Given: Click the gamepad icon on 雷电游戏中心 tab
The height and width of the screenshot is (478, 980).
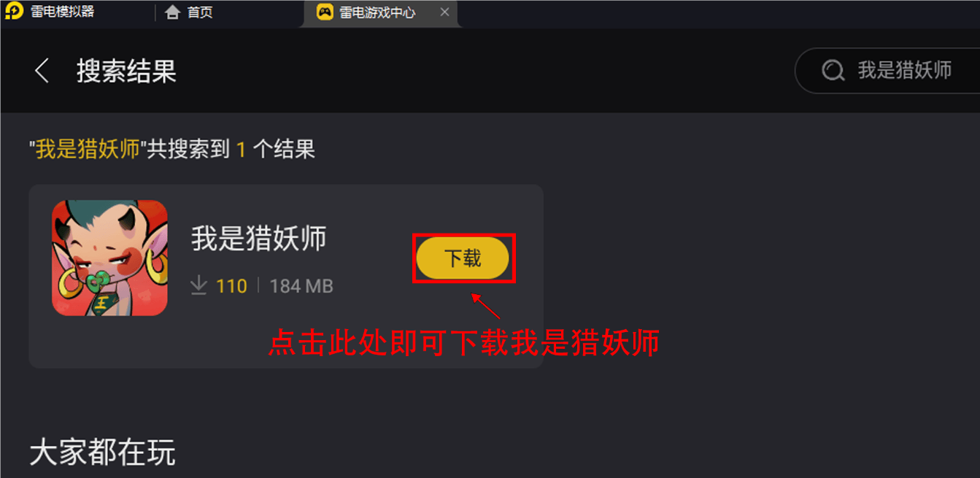Looking at the screenshot, I should (325, 12).
